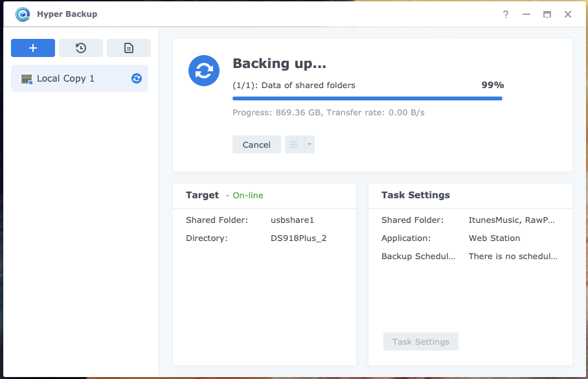The height and width of the screenshot is (379, 588).
Task: Cancel the running backup
Action: [256, 144]
